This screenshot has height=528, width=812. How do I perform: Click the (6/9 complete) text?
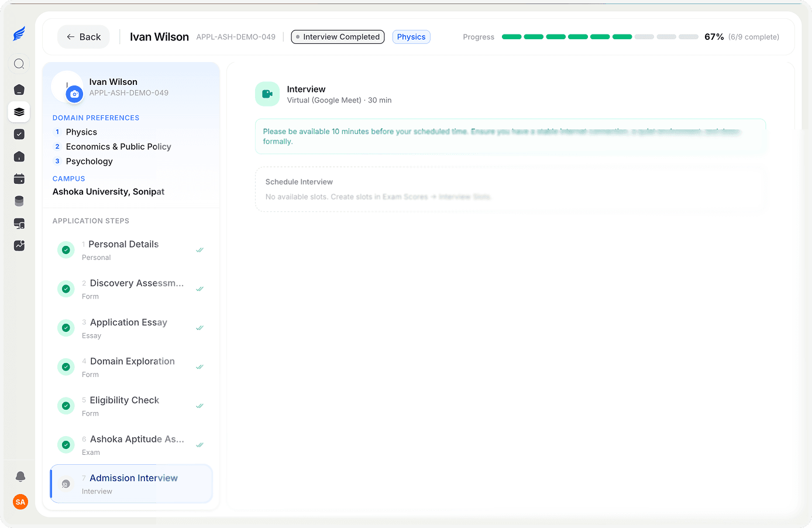753,37
